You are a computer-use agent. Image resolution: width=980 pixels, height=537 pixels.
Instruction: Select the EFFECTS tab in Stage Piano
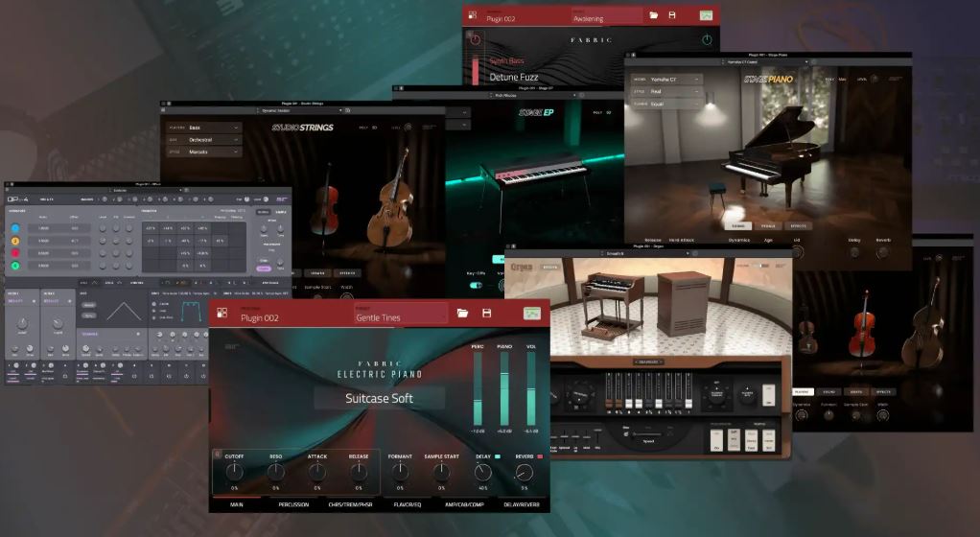[x=798, y=226]
